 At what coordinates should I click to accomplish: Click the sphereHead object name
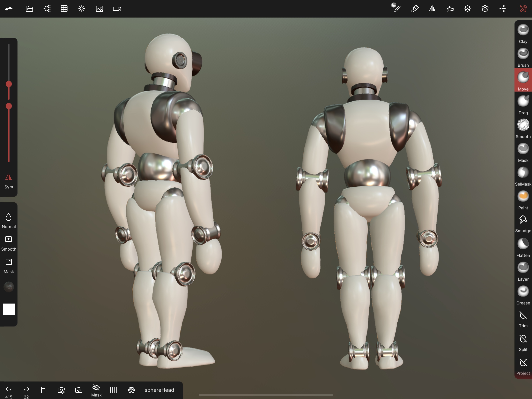point(159,390)
